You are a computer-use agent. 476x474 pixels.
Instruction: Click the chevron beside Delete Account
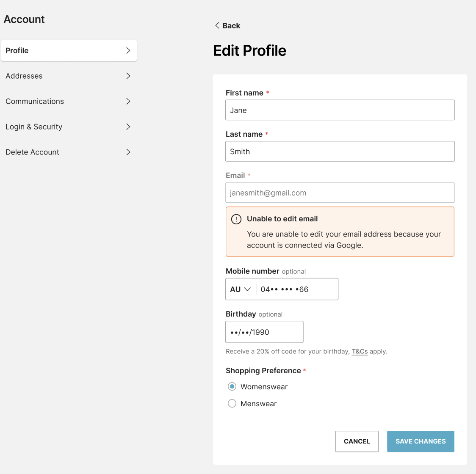[x=128, y=152]
